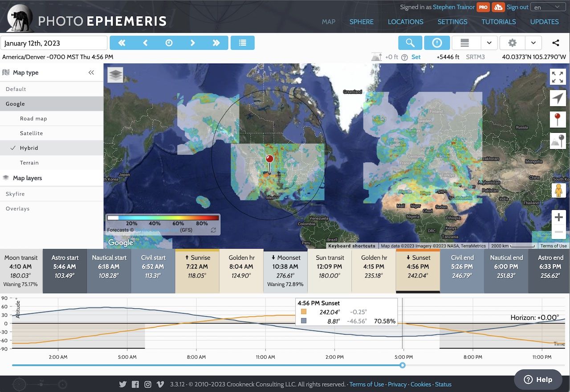
Task: Enter fullscreen mode using the map expand icon
Action: tap(558, 77)
